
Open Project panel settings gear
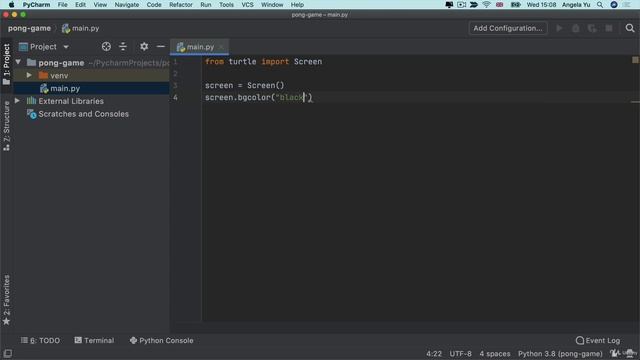[144, 47]
